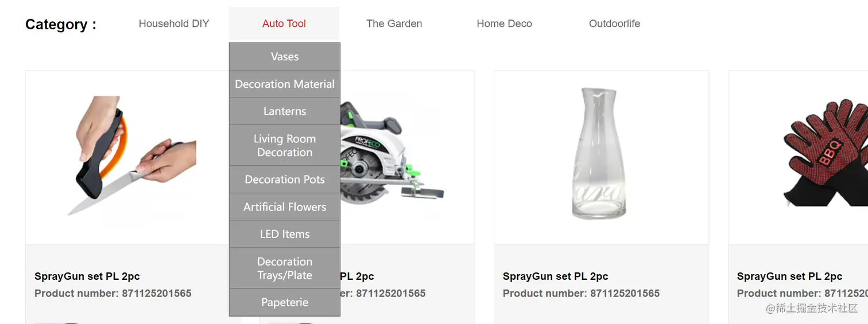This screenshot has width=868, height=324.
Task: Open The Garden category
Action: (x=394, y=24)
